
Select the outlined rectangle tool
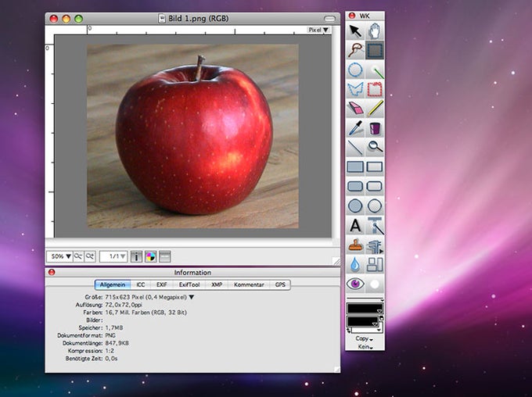pyautogui.click(x=375, y=166)
